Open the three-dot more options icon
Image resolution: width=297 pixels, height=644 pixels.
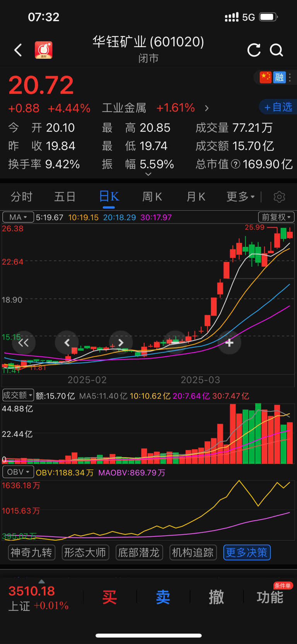[x=290, y=77]
